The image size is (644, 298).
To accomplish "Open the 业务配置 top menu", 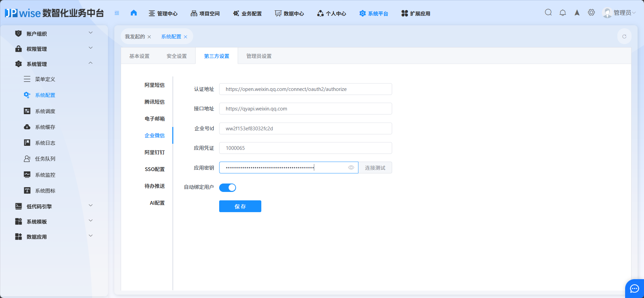I will click(247, 13).
